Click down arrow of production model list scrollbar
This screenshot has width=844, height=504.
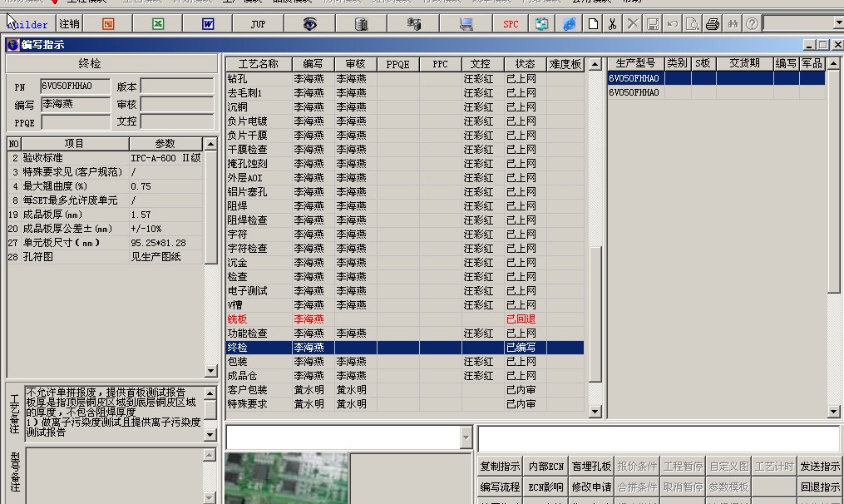[833, 412]
